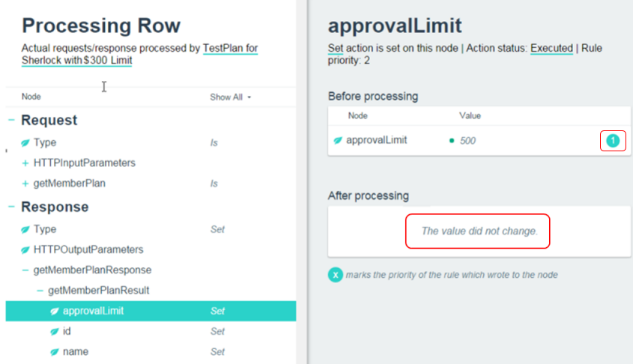Click leaf icon beside Response Type node

tap(26, 229)
